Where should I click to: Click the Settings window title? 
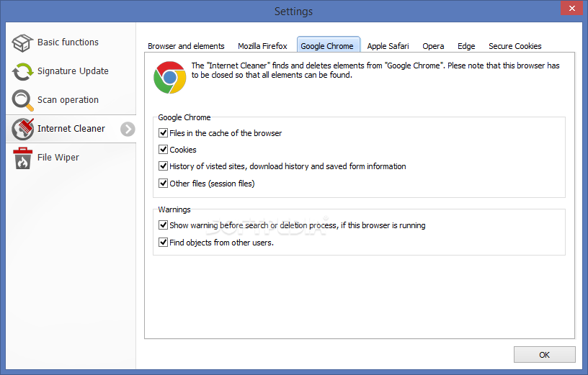click(293, 12)
